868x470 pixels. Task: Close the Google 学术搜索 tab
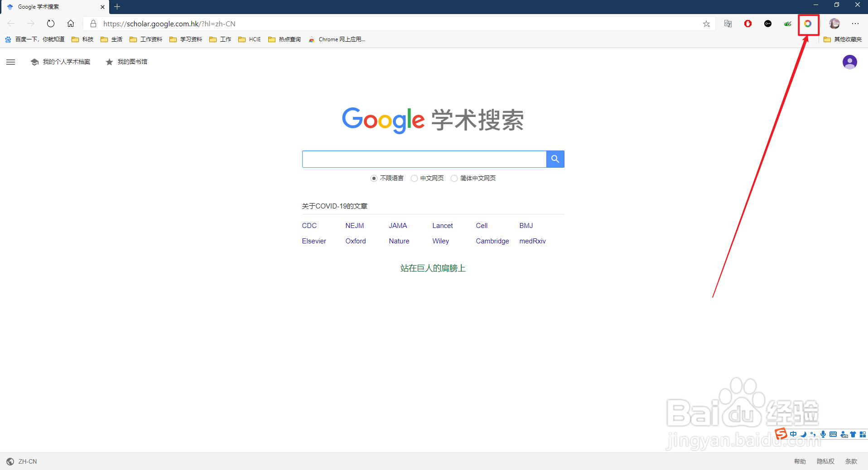click(x=102, y=7)
